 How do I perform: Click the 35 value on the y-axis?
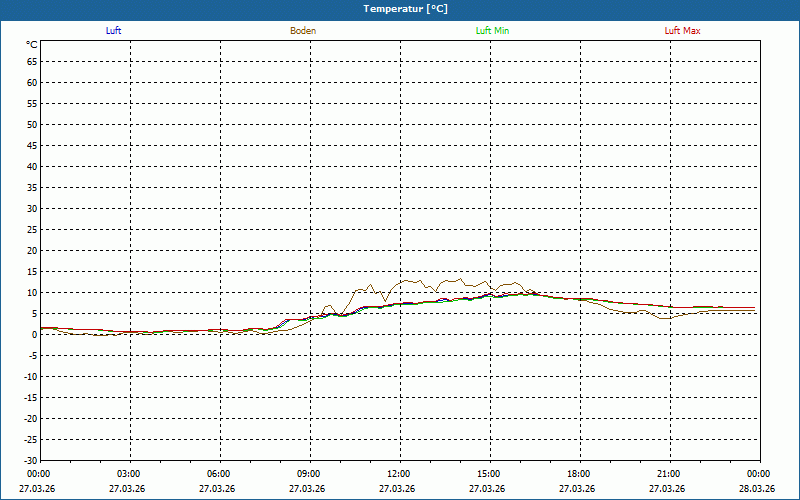32,188
